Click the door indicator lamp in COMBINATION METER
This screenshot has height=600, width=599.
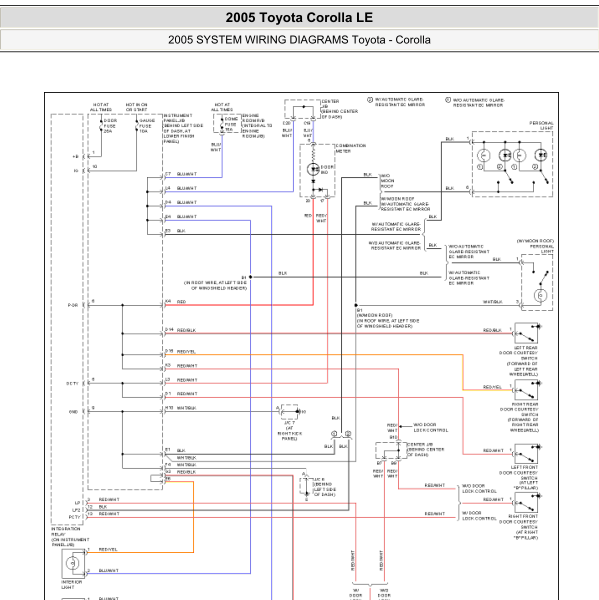(313, 169)
